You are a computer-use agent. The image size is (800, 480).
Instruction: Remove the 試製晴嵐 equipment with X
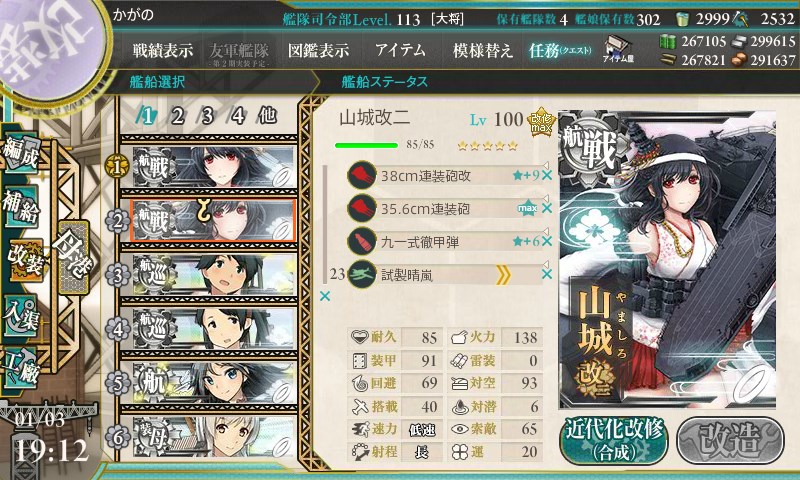tap(547, 274)
